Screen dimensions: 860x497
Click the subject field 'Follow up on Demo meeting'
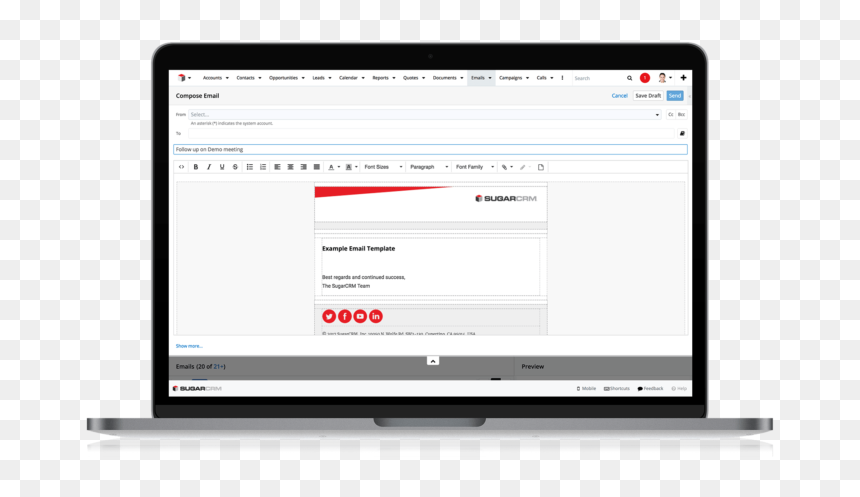click(x=431, y=149)
